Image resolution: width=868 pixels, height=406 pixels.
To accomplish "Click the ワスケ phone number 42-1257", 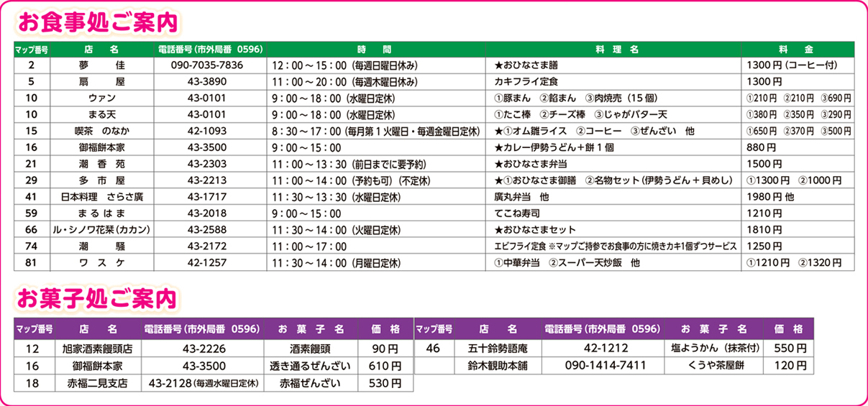I will pos(207,263).
